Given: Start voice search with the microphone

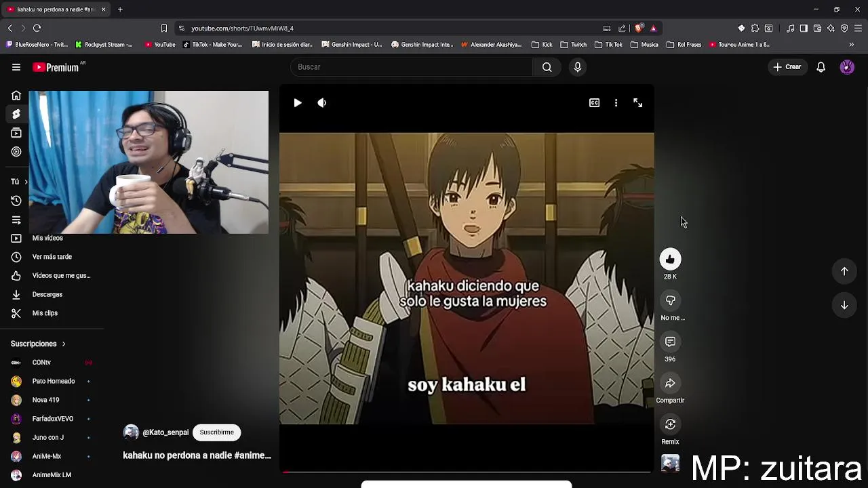Looking at the screenshot, I should [578, 67].
